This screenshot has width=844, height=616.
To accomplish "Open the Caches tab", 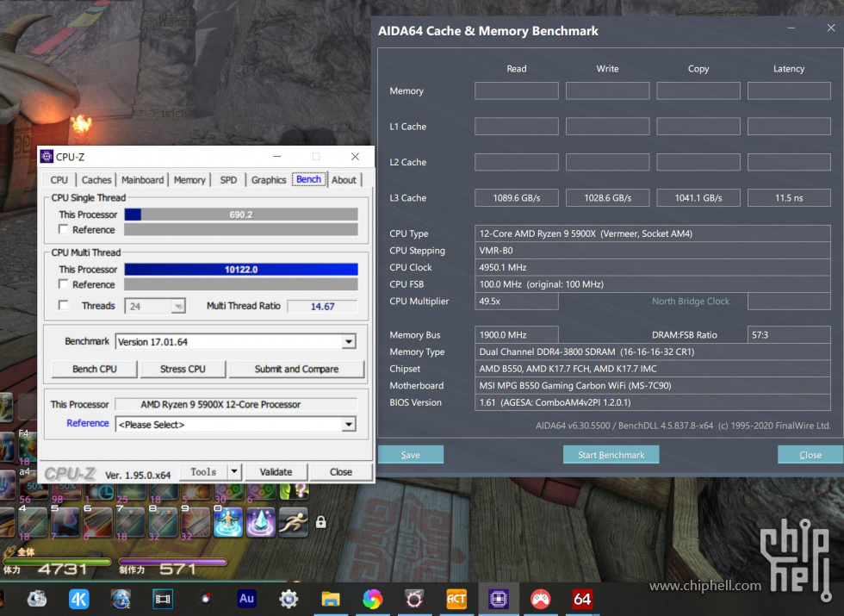I will (x=96, y=180).
